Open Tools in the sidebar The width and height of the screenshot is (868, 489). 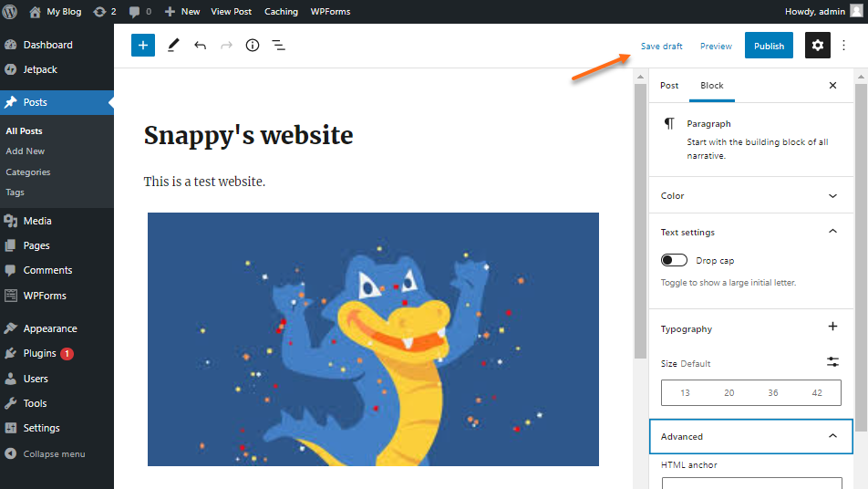[57, 403]
